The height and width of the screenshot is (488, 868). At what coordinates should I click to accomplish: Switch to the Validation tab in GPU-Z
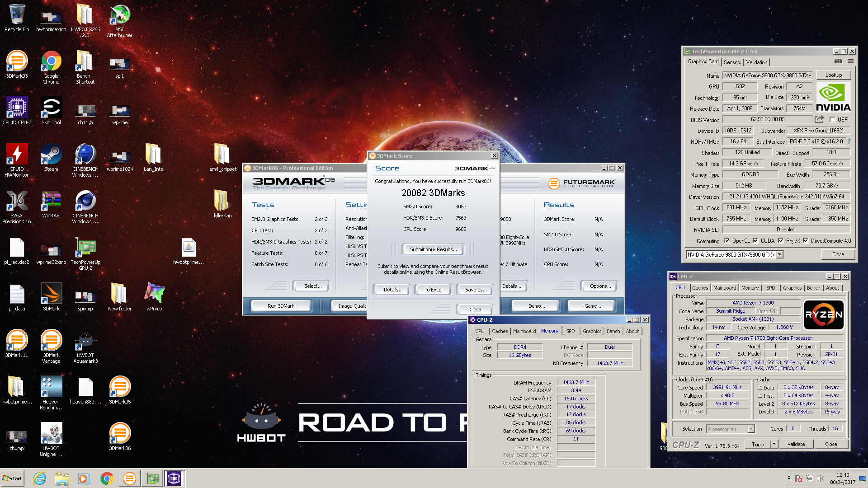pos(757,62)
